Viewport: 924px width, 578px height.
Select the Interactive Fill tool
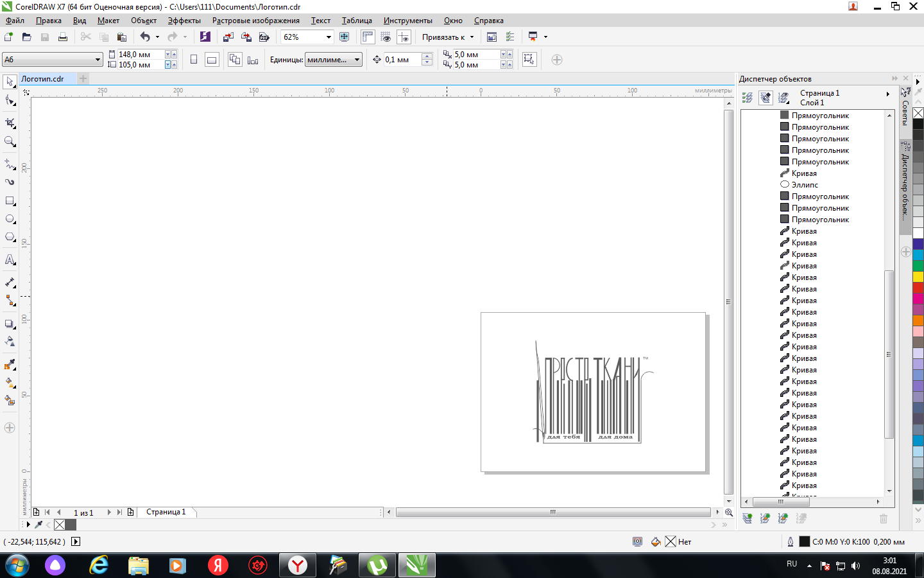tap(10, 382)
